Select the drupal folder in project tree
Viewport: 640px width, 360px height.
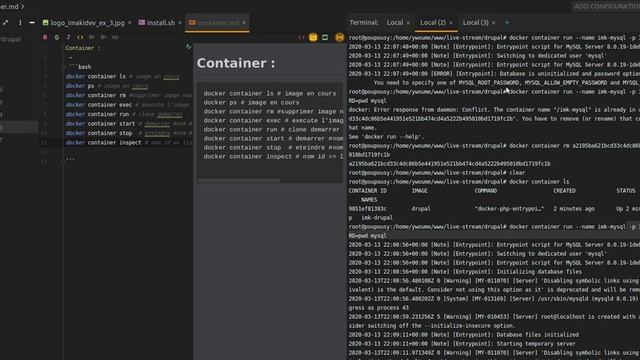point(10,39)
